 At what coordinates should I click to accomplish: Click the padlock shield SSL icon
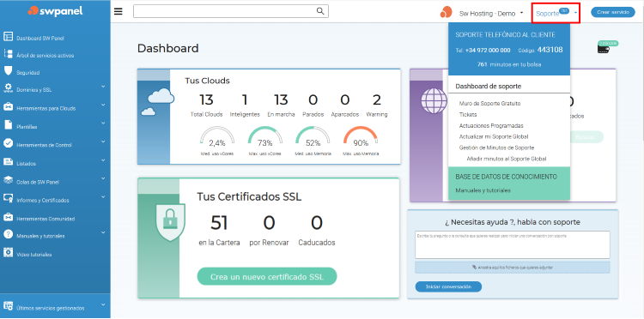click(170, 222)
